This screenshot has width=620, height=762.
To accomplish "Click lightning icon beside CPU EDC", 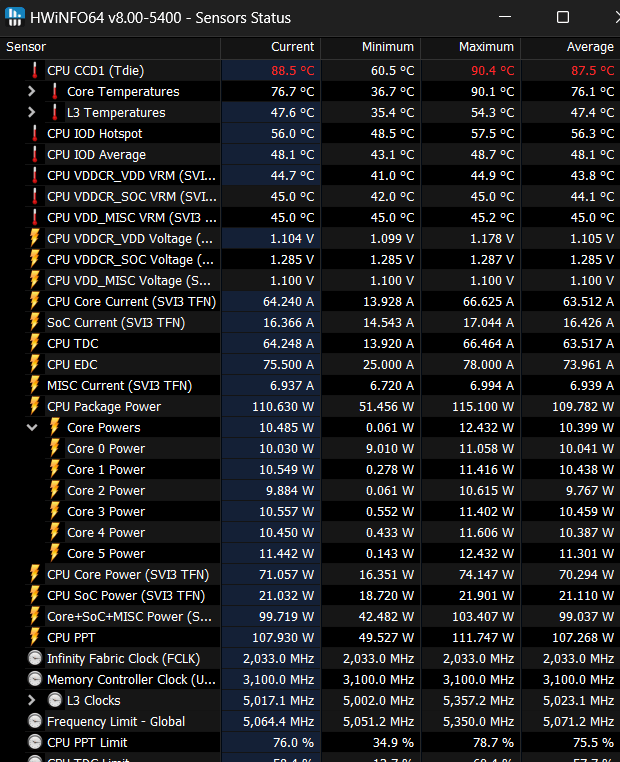I will point(34,364).
